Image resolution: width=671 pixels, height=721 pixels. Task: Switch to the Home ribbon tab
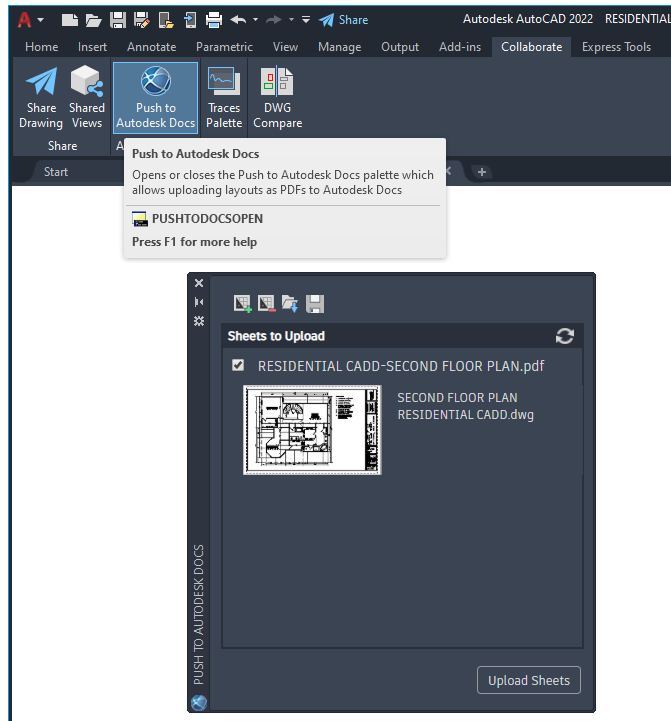click(41, 47)
